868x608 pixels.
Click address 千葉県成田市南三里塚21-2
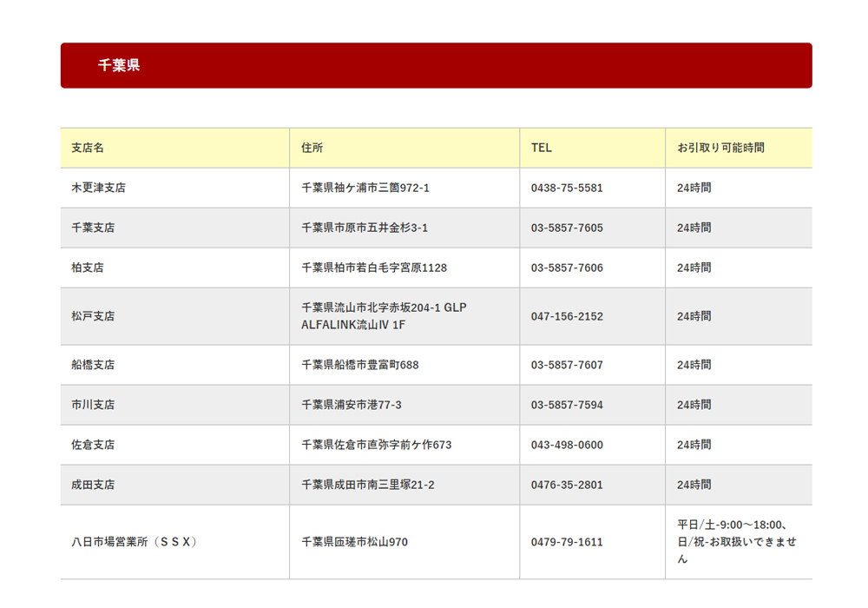click(368, 485)
